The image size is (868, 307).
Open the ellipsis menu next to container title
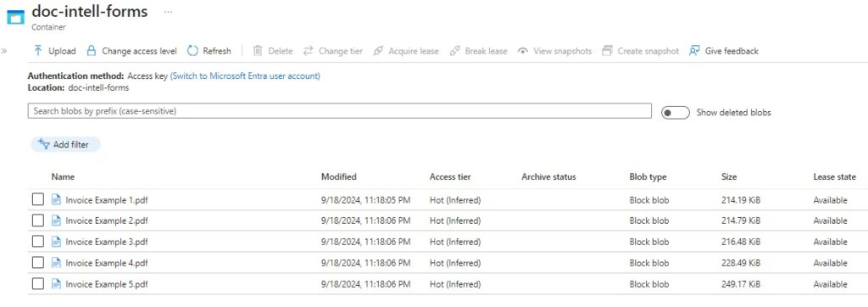click(169, 12)
